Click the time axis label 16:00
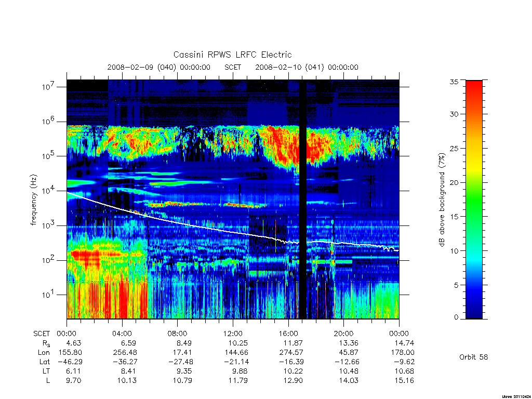 click(x=288, y=334)
